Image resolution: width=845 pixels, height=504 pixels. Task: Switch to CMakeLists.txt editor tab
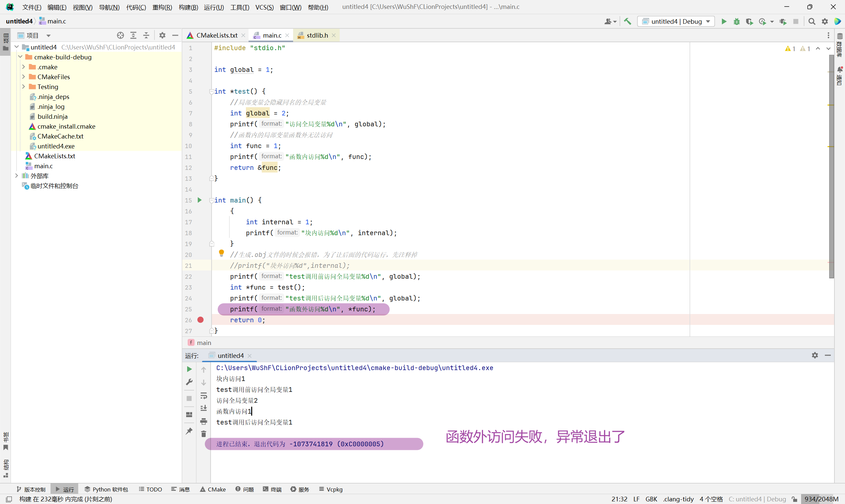[x=217, y=35]
